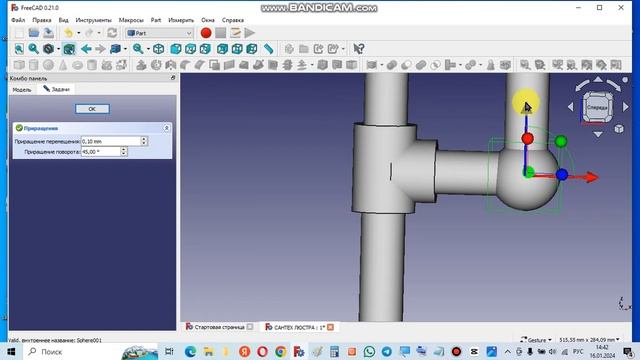This screenshot has height=360, width=640.
Task: Collapse the Приращения section
Action: click(x=167, y=128)
